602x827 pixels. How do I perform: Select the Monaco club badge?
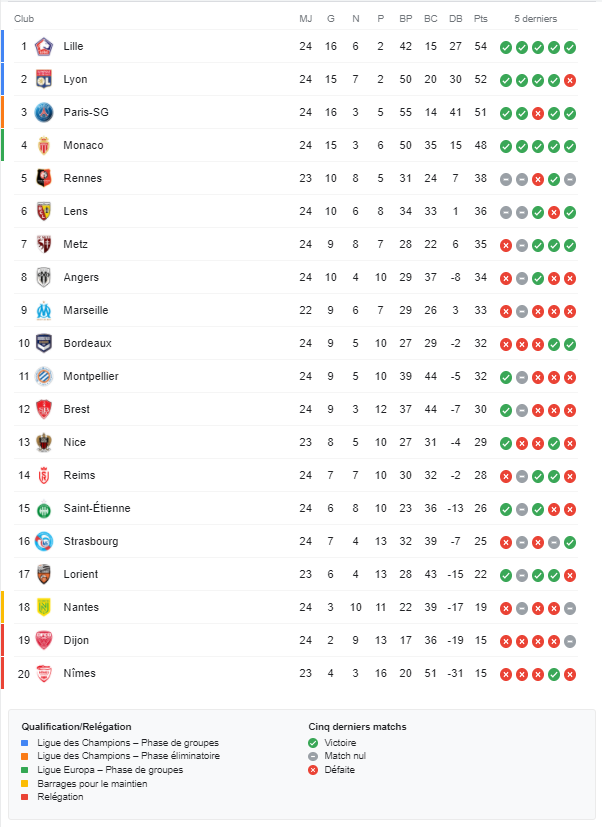tap(43, 146)
